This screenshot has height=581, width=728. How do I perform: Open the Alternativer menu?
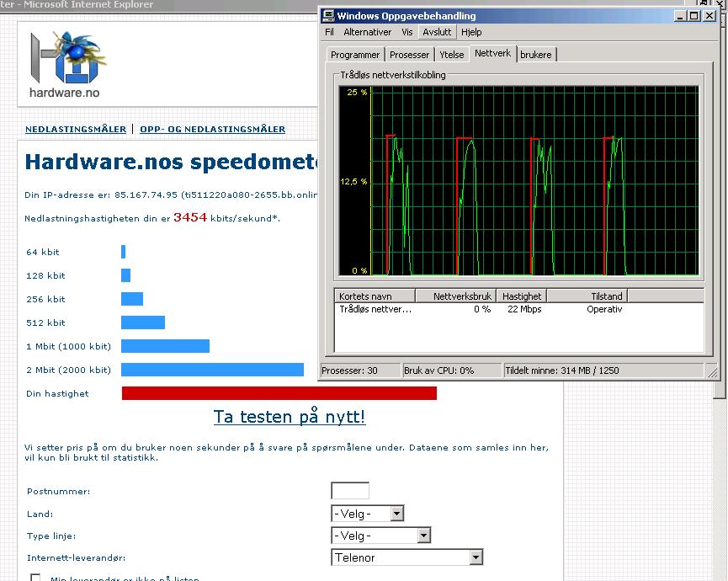367,32
